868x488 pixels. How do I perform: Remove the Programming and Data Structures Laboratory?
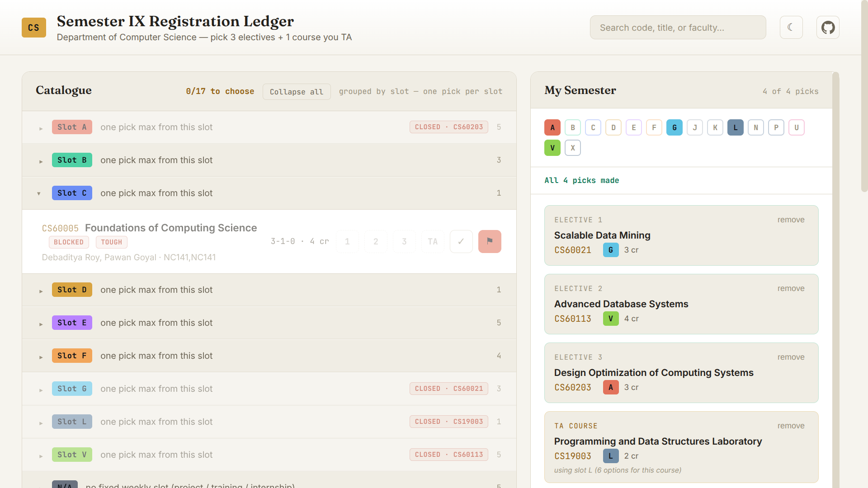pos(791,426)
